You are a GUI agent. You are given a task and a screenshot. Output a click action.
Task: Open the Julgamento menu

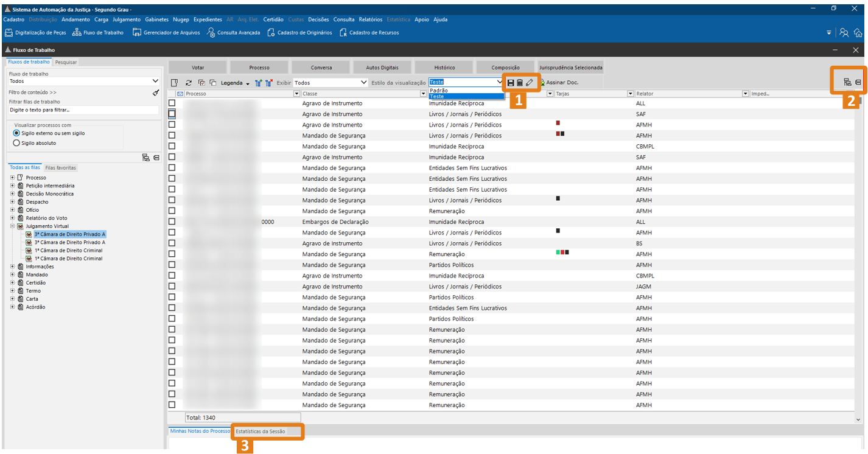126,19
